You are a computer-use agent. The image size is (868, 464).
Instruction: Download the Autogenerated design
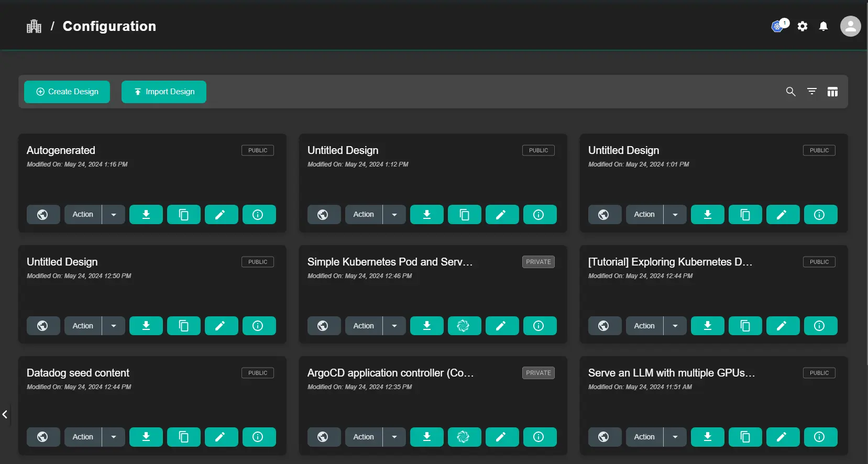click(146, 215)
